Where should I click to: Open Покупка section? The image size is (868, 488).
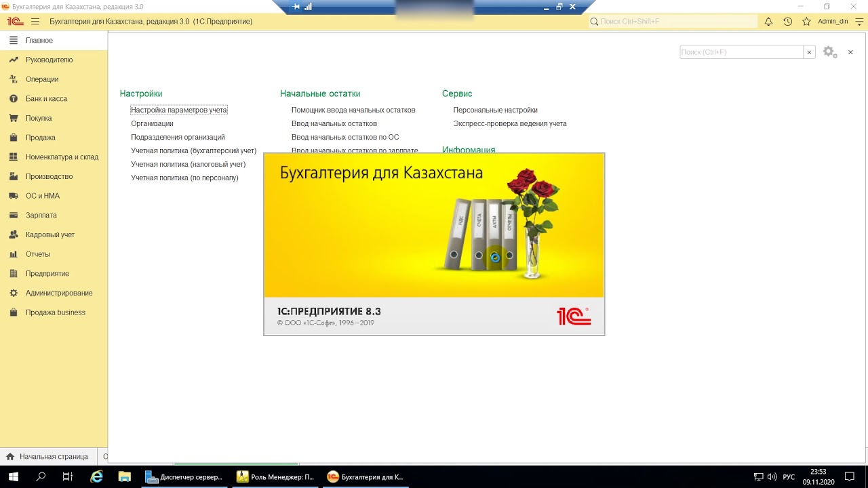(x=54, y=118)
